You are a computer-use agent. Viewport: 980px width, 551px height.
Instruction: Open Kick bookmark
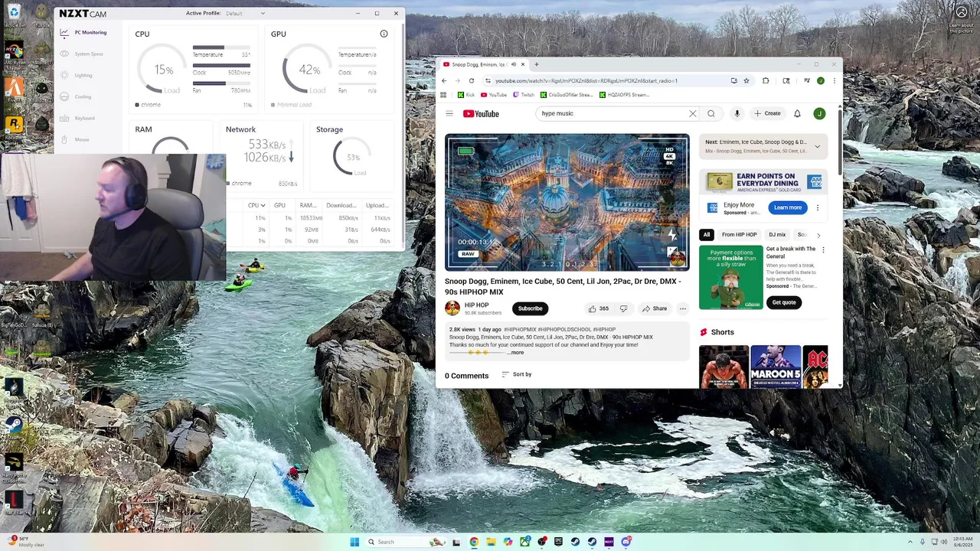click(466, 95)
